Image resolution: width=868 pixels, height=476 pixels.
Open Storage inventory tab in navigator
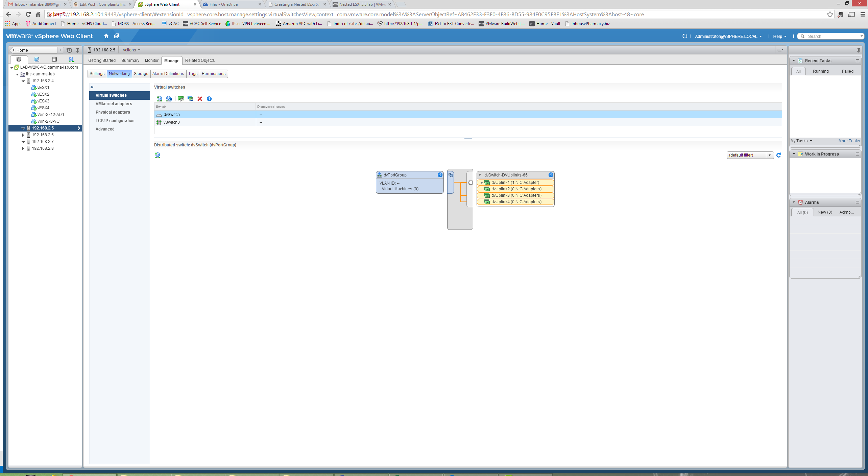pos(54,59)
